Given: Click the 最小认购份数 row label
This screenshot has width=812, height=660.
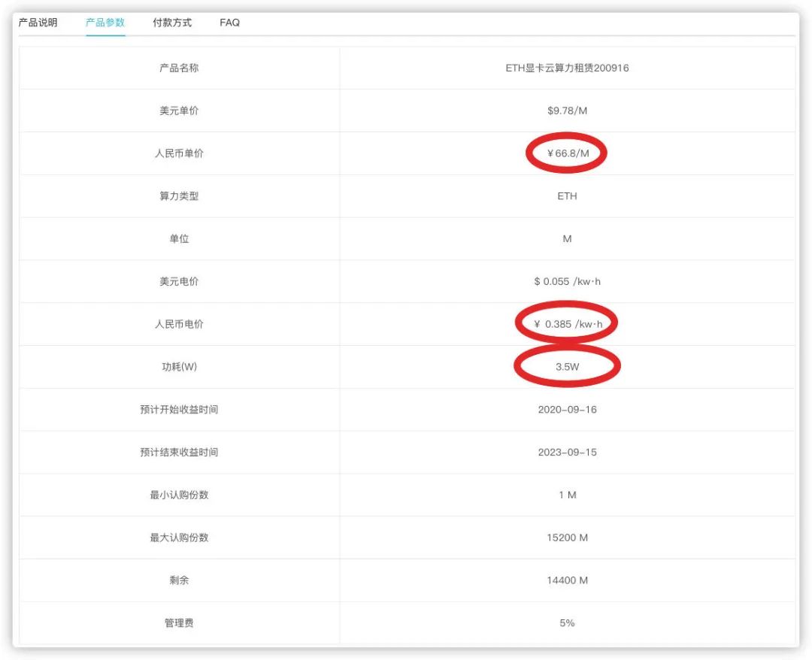Looking at the screenshot, I should [179, 495].
